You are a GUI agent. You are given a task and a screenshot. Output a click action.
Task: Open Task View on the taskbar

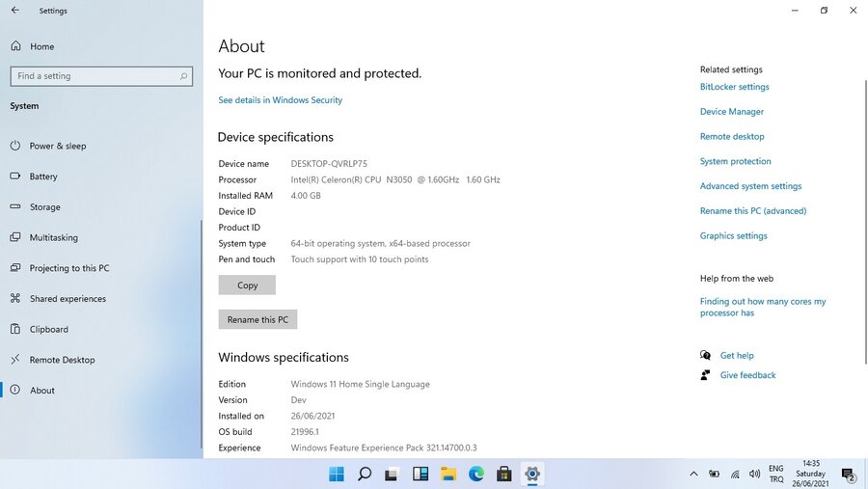[392, 474]
